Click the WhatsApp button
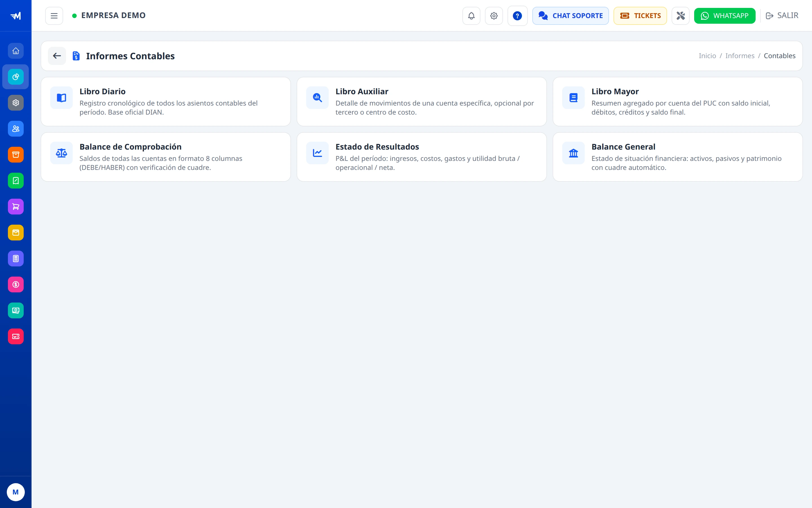This screenshot has height=508, width=812. (724, 16)
